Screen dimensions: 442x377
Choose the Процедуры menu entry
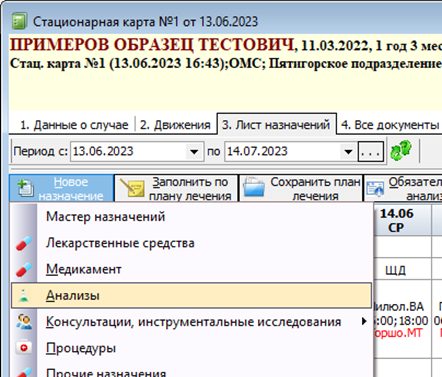pos(191,348)
